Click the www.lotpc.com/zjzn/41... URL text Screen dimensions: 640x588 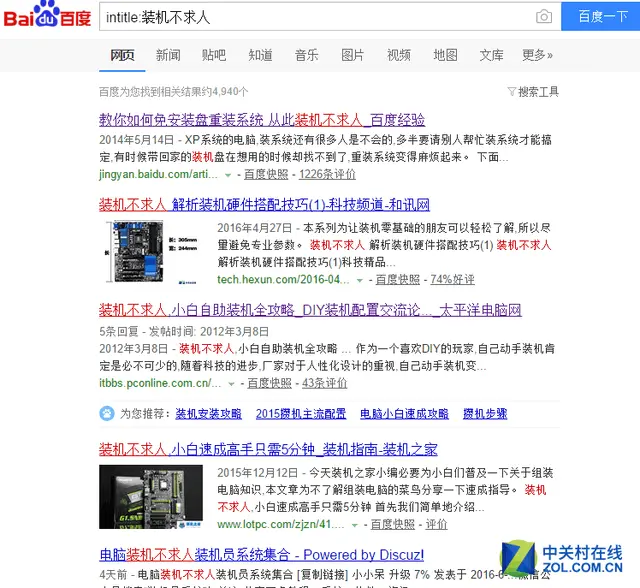281,524
